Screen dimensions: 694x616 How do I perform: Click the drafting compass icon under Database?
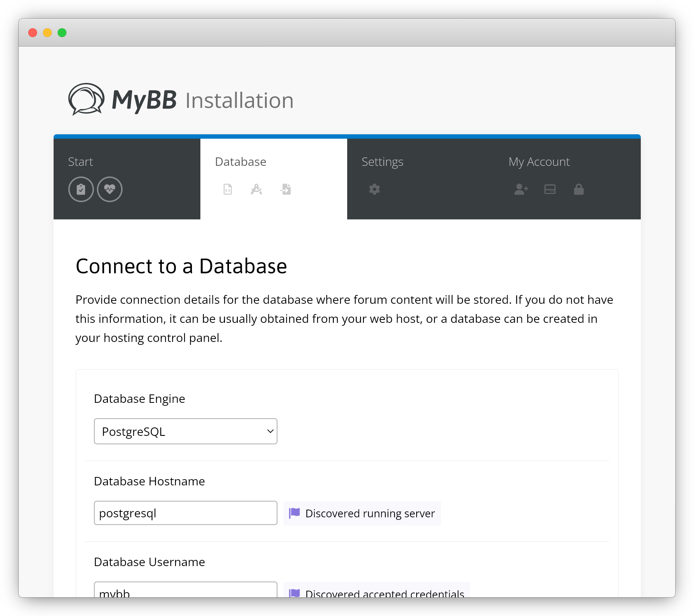(x=257, y=189)
